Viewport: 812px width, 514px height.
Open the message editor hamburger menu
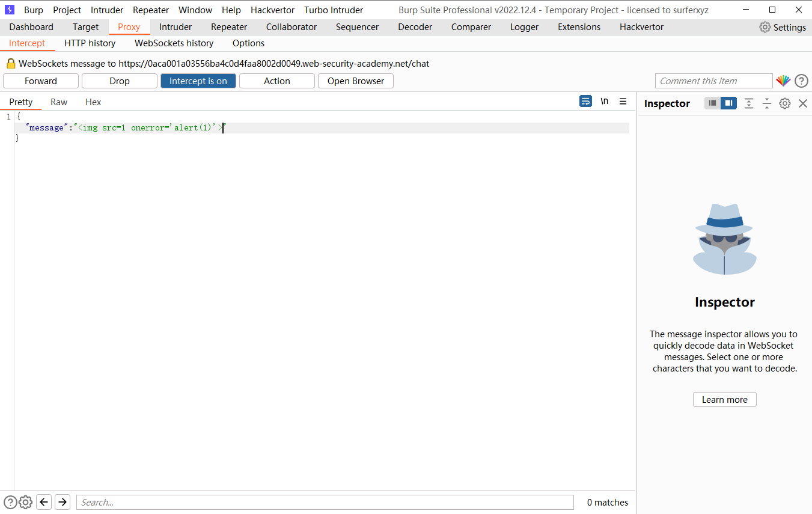coord(623,101)
